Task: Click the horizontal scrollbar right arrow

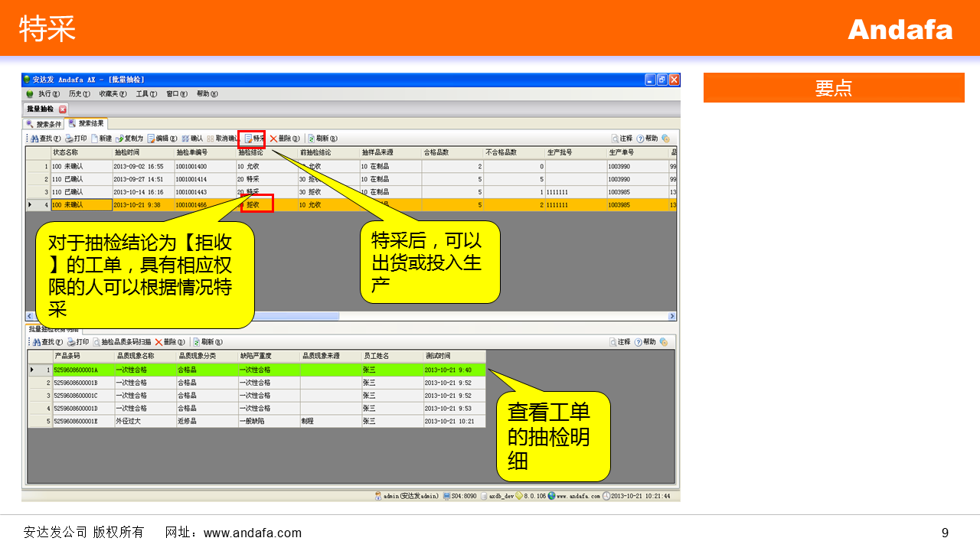Action: tap(672, 316)
